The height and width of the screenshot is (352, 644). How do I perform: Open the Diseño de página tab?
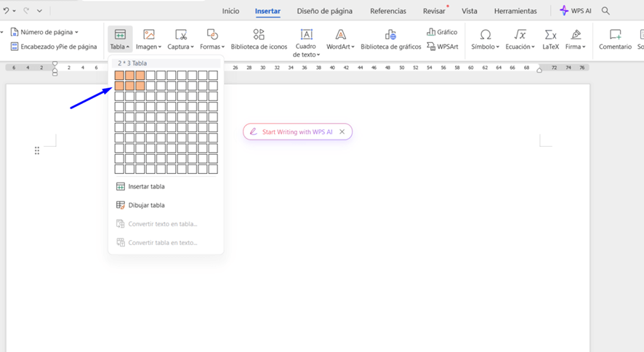(324, 11)
